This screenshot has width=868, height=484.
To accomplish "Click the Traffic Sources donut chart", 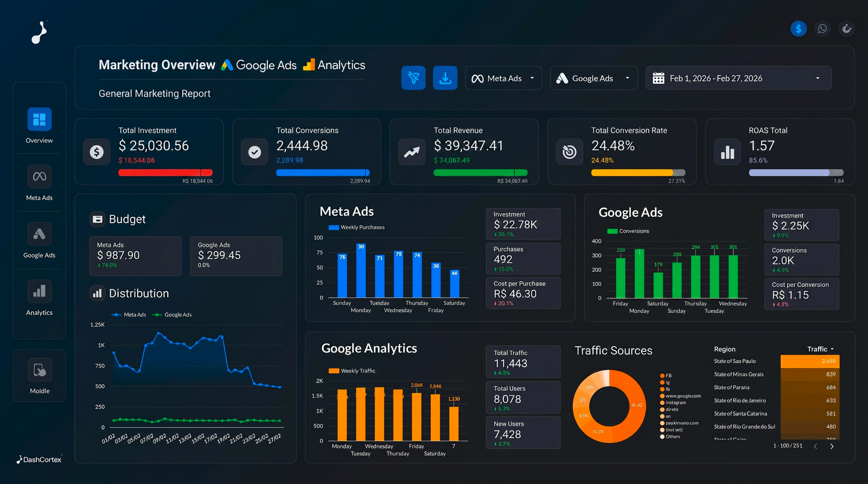I will [x=609, y=406].
